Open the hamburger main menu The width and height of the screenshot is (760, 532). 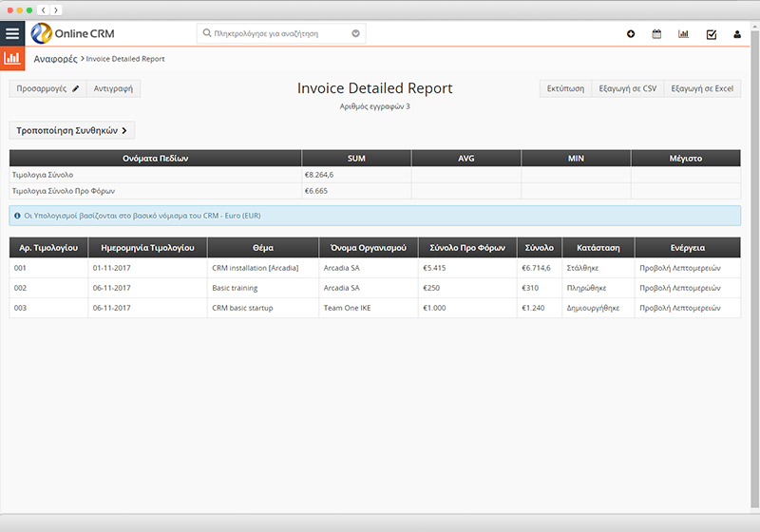[12, 33]
